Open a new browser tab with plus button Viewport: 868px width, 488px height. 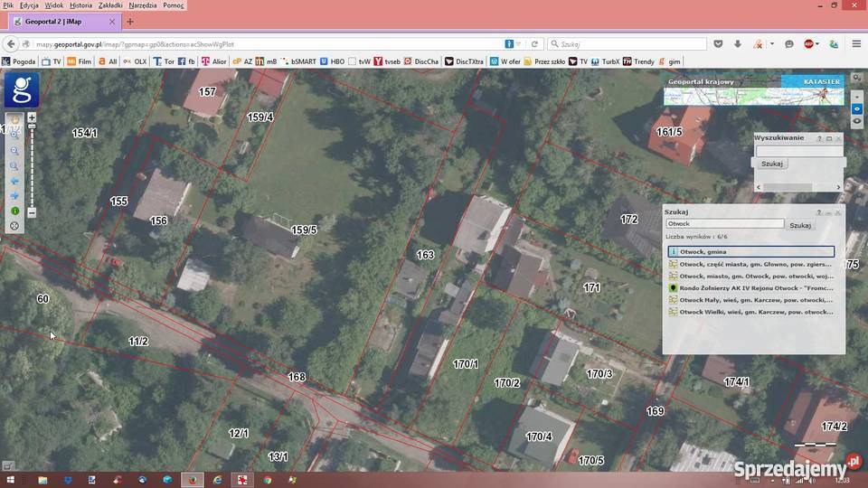(x=130, y=22)
